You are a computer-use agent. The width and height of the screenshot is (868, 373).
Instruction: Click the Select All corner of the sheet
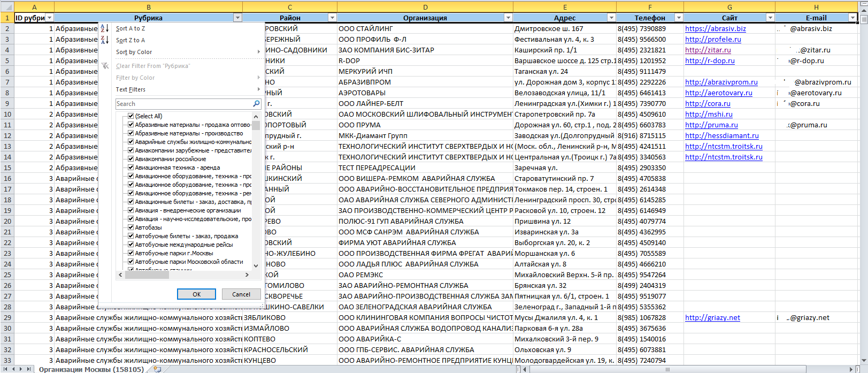7,7
